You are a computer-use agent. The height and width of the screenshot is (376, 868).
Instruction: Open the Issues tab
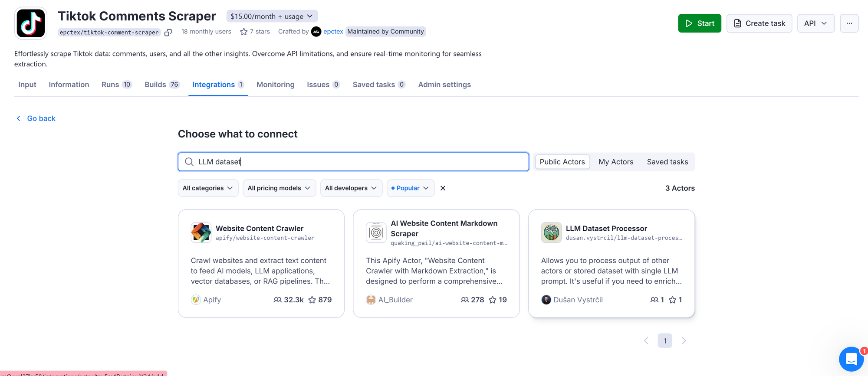pos(323,85)
